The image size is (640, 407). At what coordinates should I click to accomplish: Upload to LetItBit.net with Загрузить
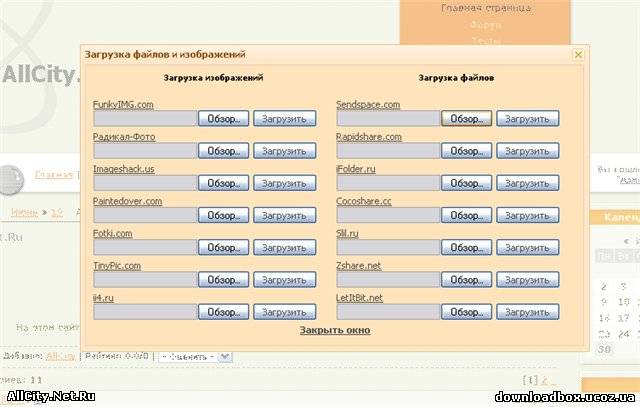[x=528, y=312]
